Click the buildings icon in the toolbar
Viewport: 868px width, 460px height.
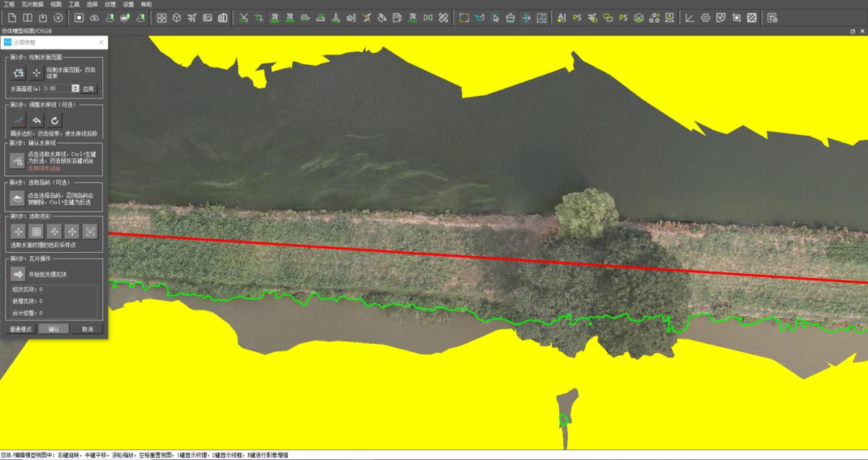coord(223,17)
